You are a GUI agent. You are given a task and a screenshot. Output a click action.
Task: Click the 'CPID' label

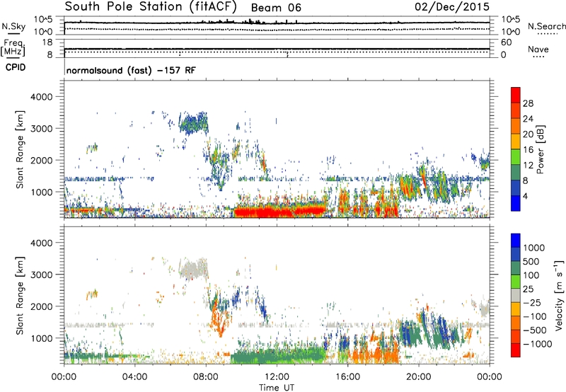[16, 67]
